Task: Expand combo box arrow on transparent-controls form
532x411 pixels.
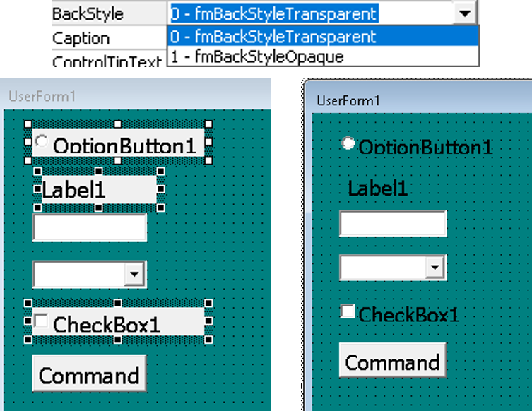Action: (435, 268)
